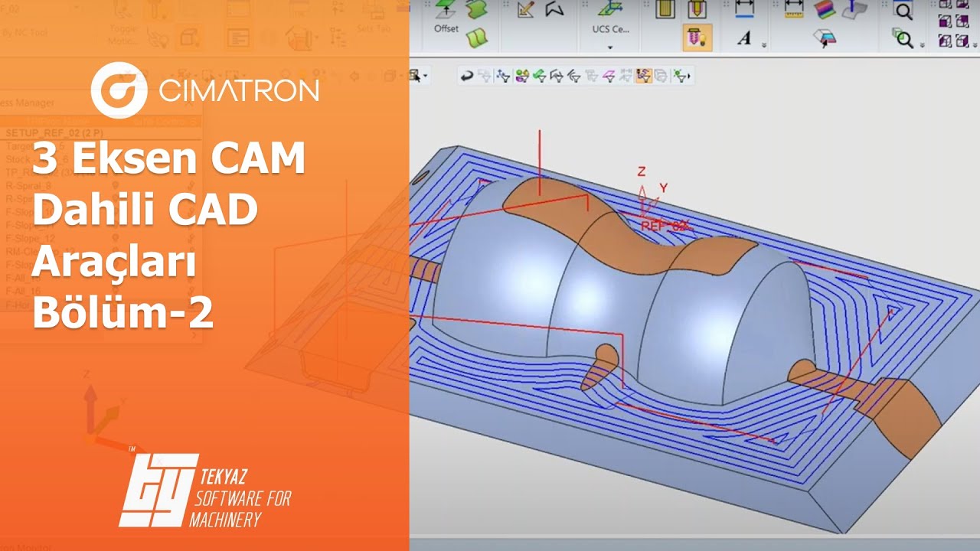
Task: Select the upper green surface icon beside Offset
Action: pyautogui.click(x=476, y=10)
